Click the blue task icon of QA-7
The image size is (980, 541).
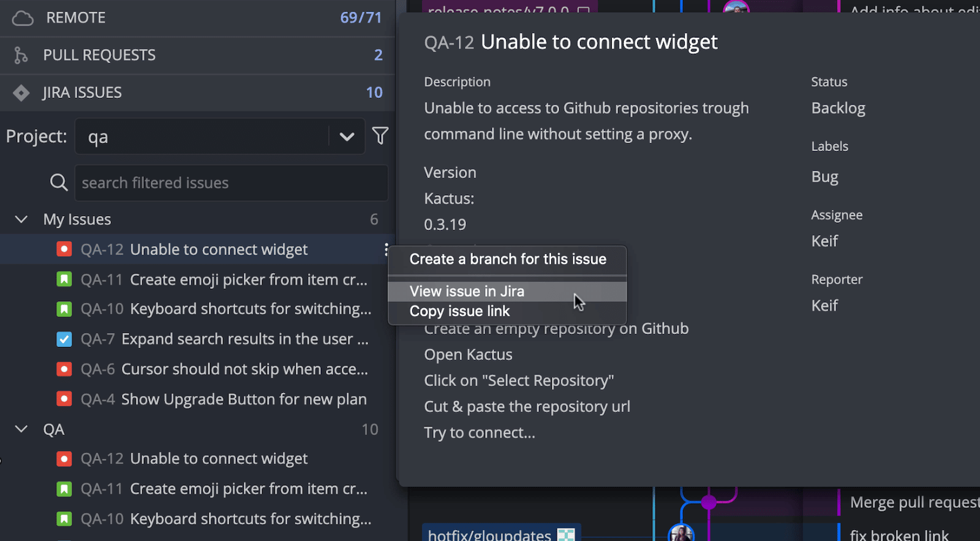(x=64, y=339)
